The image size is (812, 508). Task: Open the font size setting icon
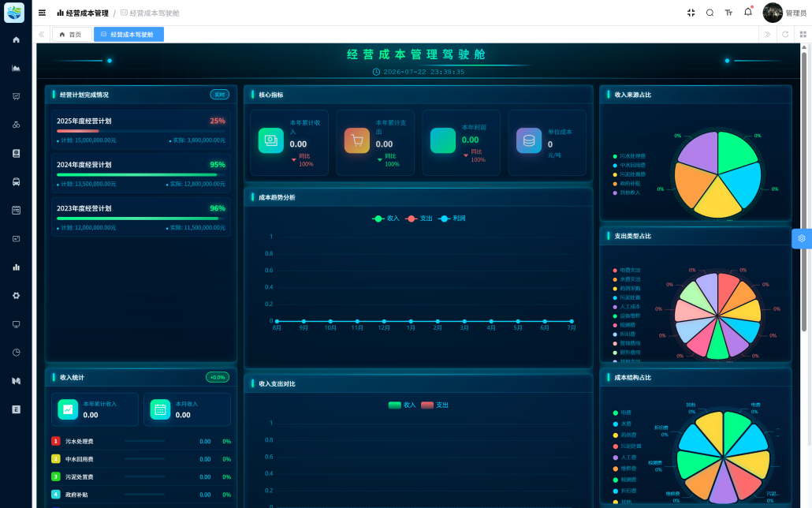tap(728, 13)
